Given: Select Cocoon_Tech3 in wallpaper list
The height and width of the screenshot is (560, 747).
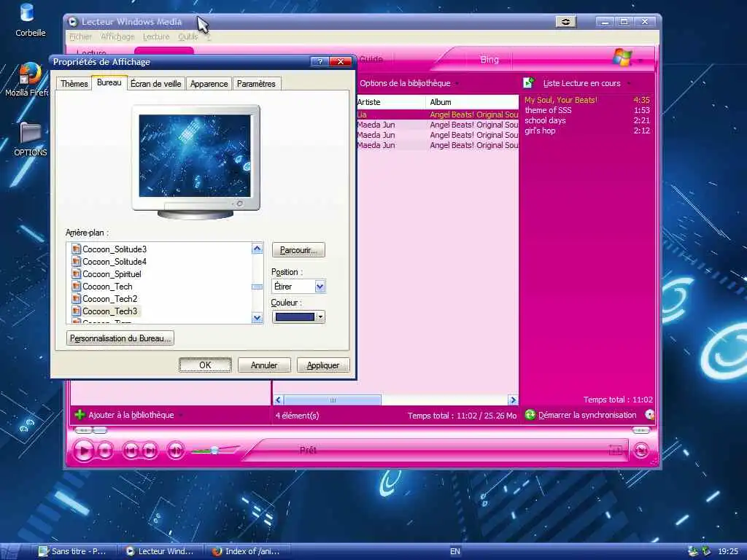Looking at the screenshot, I should tap(109, 311).
